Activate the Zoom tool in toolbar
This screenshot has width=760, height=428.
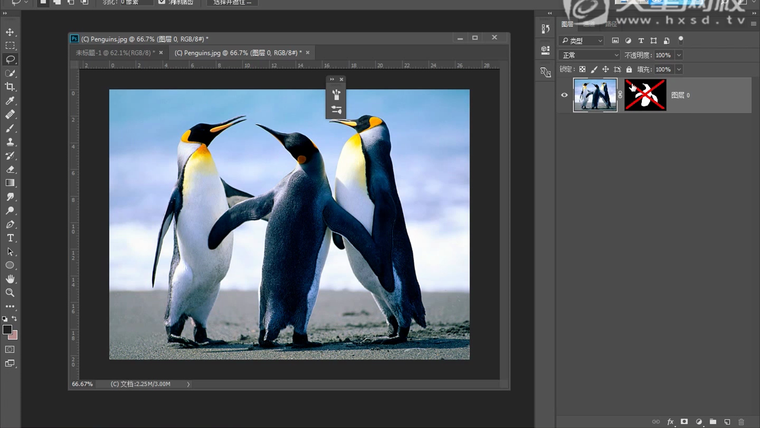point(10,292)
